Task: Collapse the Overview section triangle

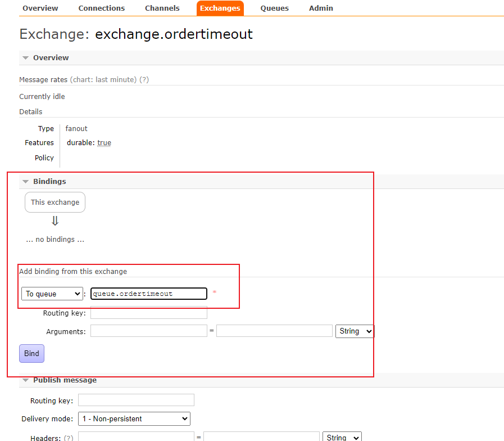Action: (25, 58)
